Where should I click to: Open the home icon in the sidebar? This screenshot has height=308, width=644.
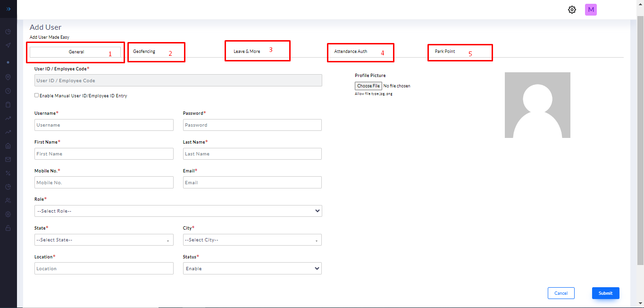point(8,145)
